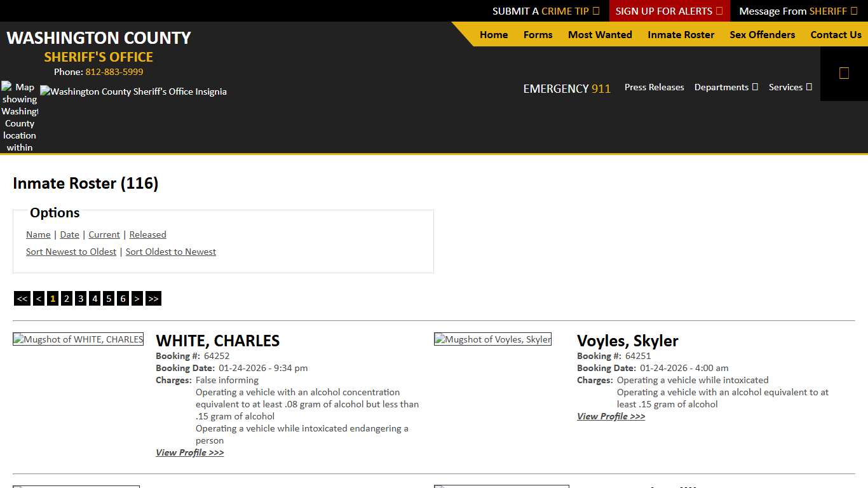
Task: Expand the Departments dropdown
Action: coord(726,87)
